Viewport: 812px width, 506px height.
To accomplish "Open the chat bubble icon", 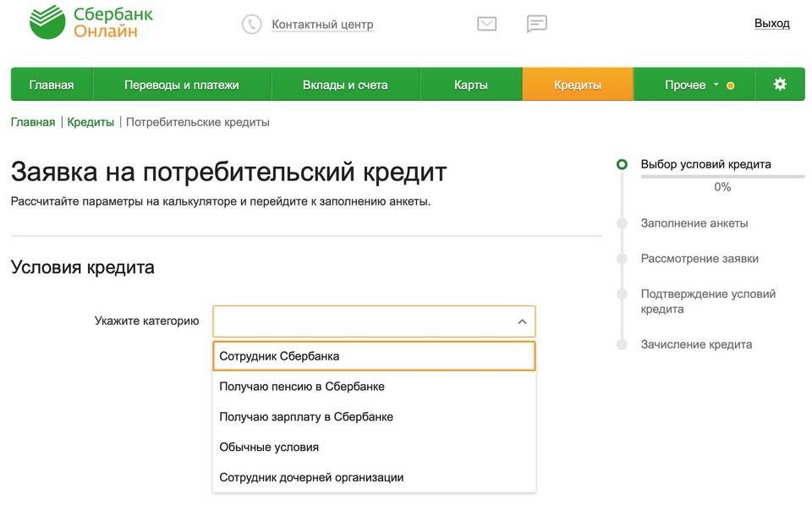I will (x=536, y=25).
